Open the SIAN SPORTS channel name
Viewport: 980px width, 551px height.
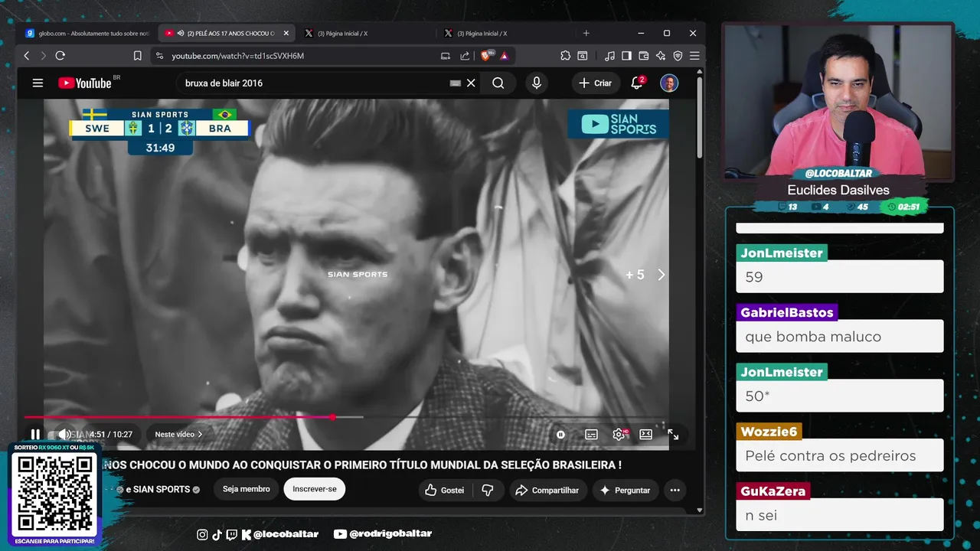click(x=162, y=490)
